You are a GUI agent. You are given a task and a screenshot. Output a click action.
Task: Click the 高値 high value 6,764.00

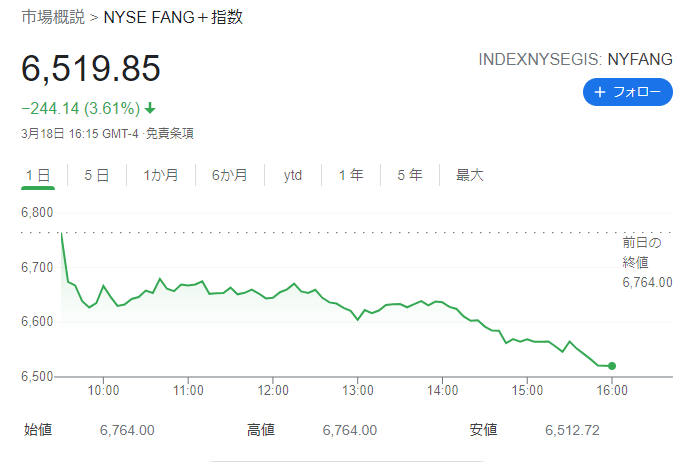click(x=350, y=430)
